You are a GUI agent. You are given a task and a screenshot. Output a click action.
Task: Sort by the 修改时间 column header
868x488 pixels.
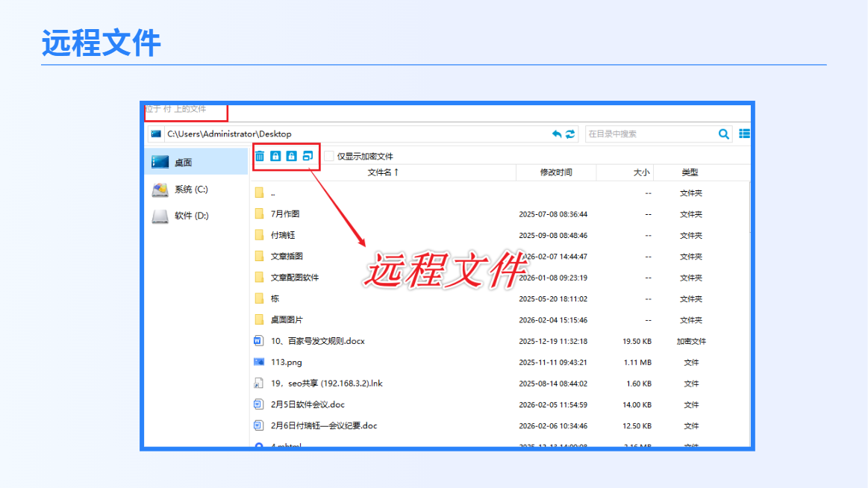(556, 172)
